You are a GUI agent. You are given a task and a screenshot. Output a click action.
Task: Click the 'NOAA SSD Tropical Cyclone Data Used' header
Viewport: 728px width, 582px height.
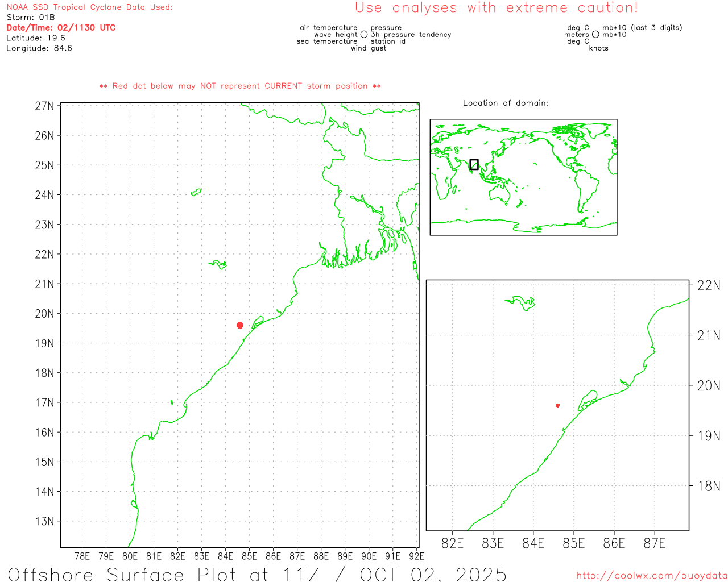pos(89,7)
